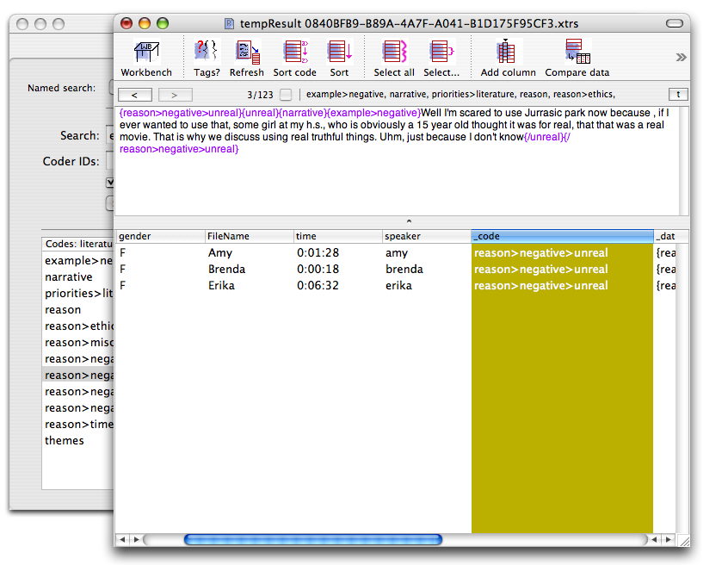Click the document proxy icon in title bar
The height and width of the screenshot is (565, 728).
(x=229, y=24)
